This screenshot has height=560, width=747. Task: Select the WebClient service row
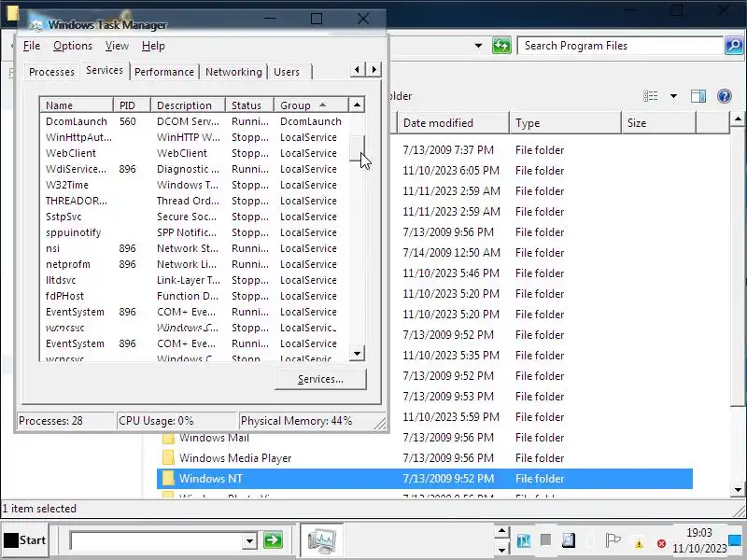[x=194, y=153]
